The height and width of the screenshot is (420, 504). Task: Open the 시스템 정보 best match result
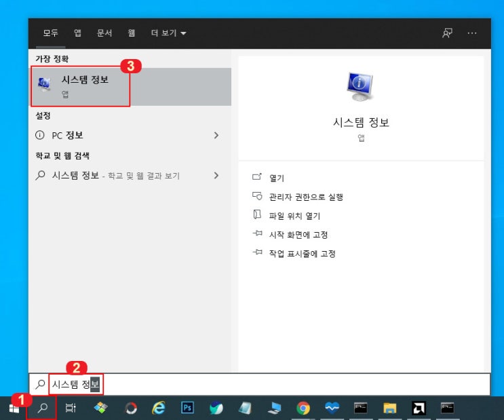pyautogui.click(x=130, y=87)
